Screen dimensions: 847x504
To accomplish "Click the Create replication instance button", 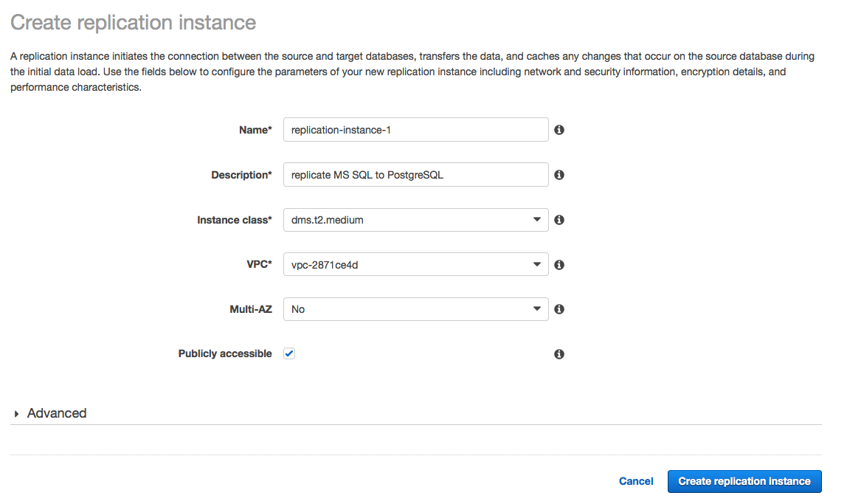I will 744,481.
